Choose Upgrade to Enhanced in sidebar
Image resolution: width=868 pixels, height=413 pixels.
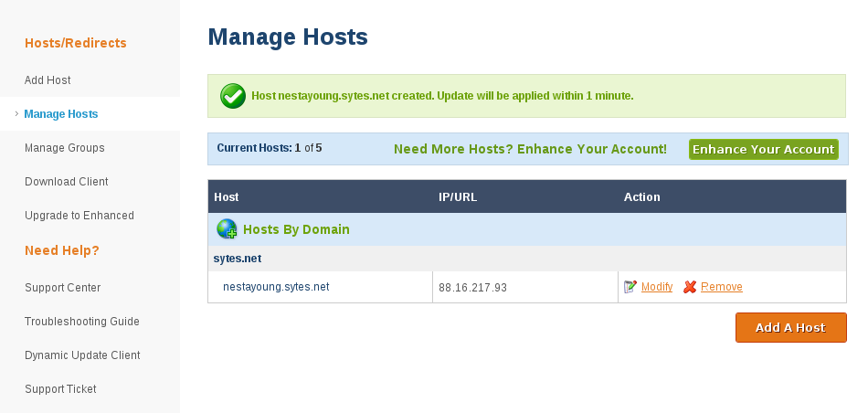79,216
